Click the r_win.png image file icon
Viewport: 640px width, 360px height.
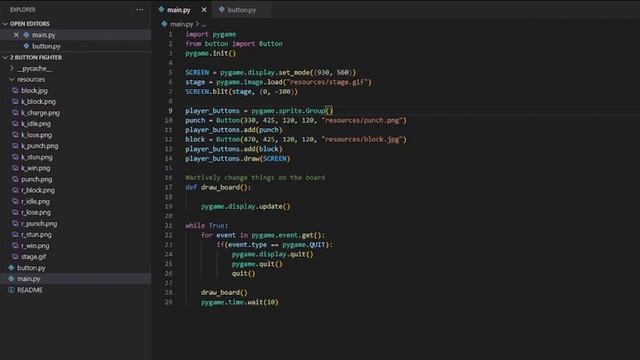tap(15, 246)
